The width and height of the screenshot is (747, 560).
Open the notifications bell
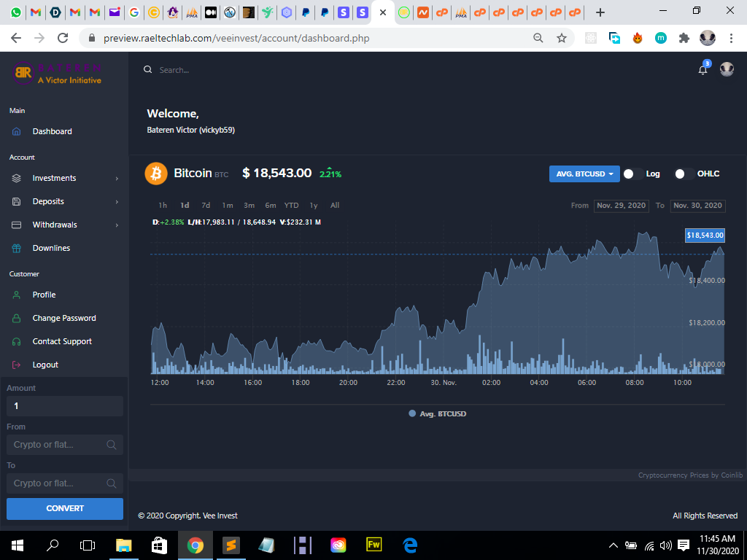703,70
